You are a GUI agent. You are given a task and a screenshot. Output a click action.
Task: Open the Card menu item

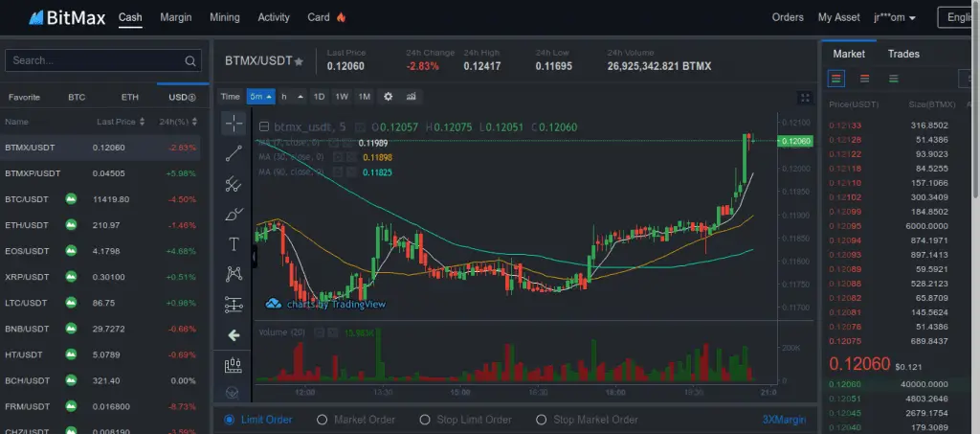[x=318, y=17]
